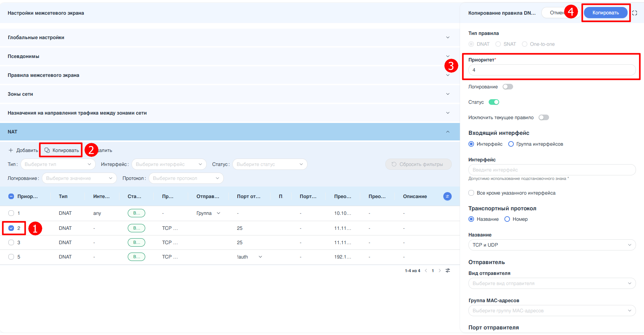Enable the Логирование toggle
644x335 pixels.
508,87
